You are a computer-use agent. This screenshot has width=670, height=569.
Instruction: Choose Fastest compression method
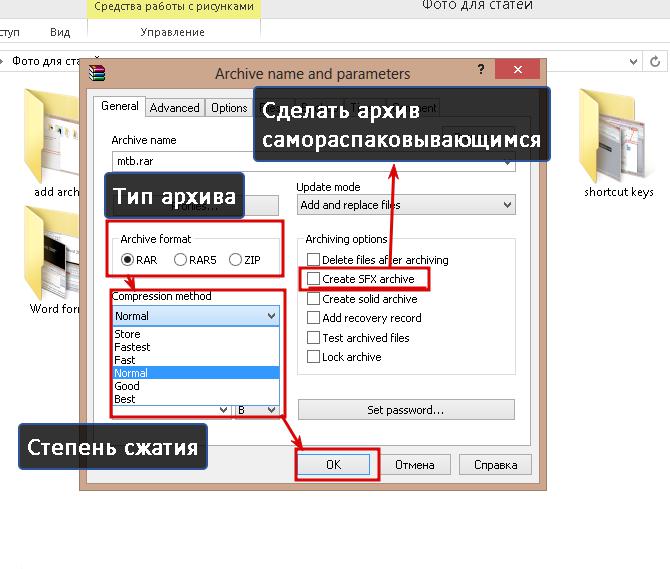(196, 347)
